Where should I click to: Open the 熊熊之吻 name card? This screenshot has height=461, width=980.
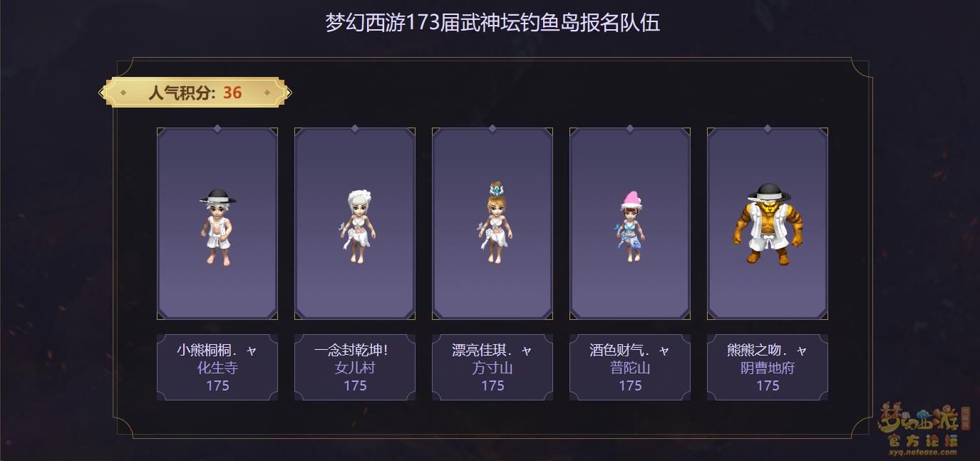768,367
